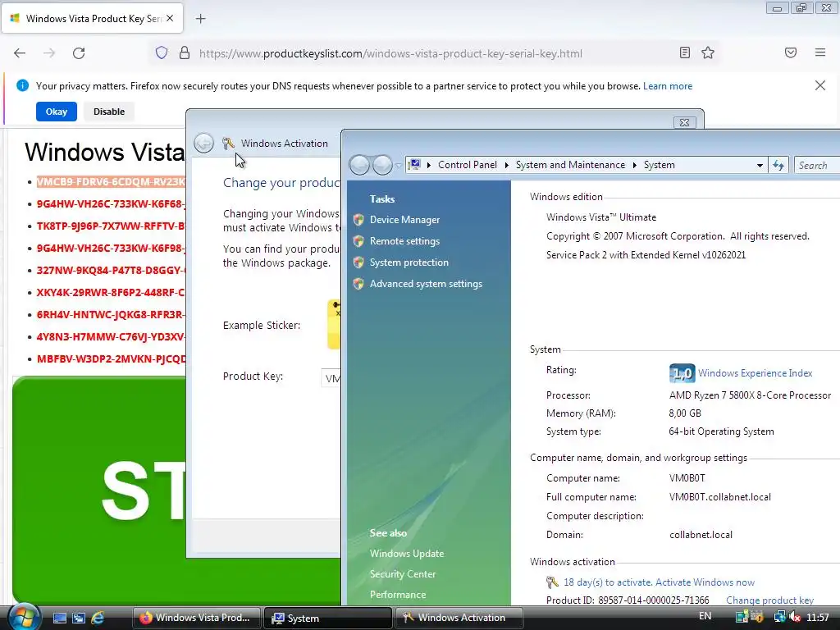Open Security Center under See also
The height and width of the screenshot is (630, 840).
402,573
